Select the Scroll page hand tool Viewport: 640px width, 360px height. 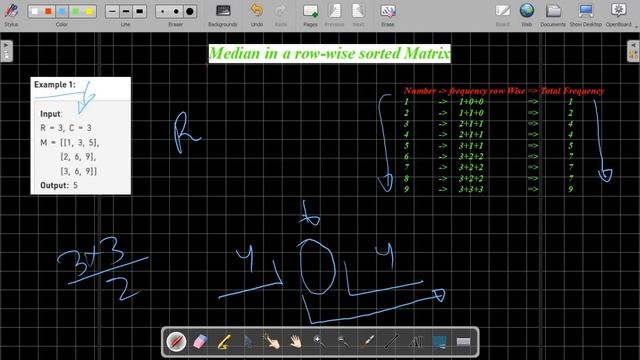[296, 342]
